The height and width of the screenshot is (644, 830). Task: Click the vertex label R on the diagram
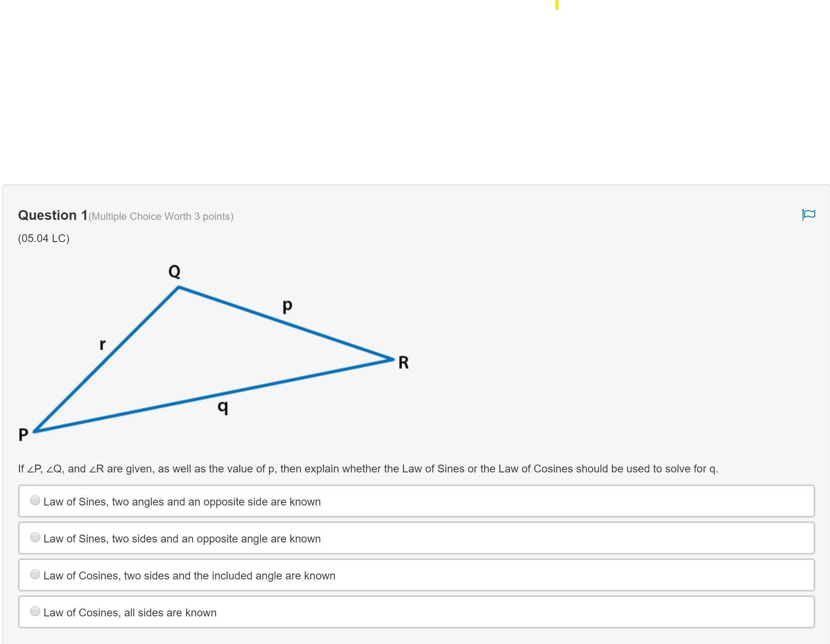[403, 363]
